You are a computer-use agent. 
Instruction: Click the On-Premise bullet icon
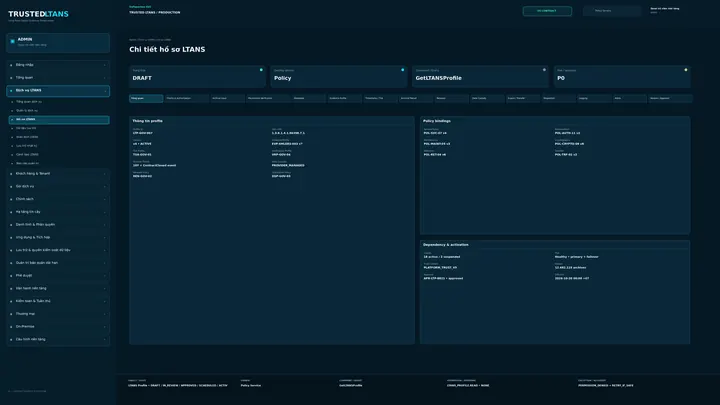(11, 327)
